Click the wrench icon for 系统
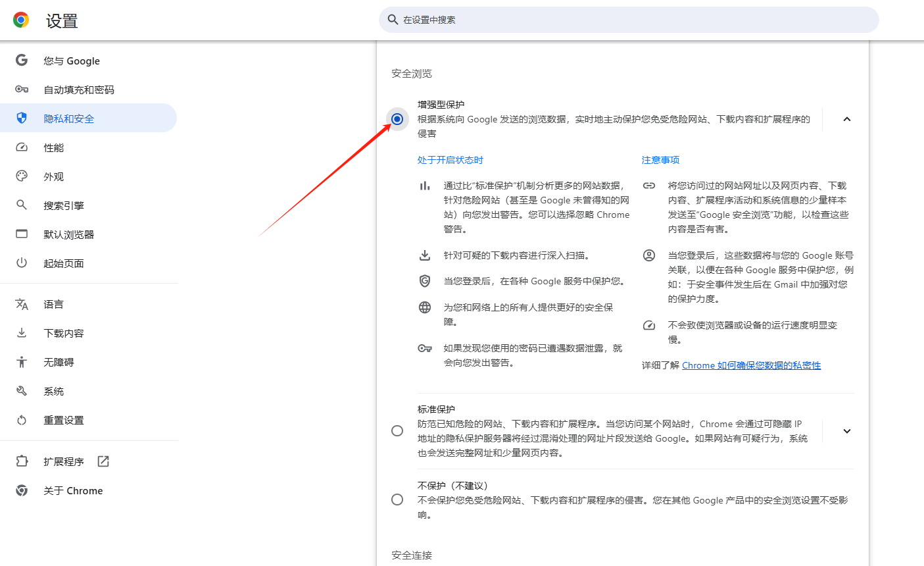 pos(22,391)
